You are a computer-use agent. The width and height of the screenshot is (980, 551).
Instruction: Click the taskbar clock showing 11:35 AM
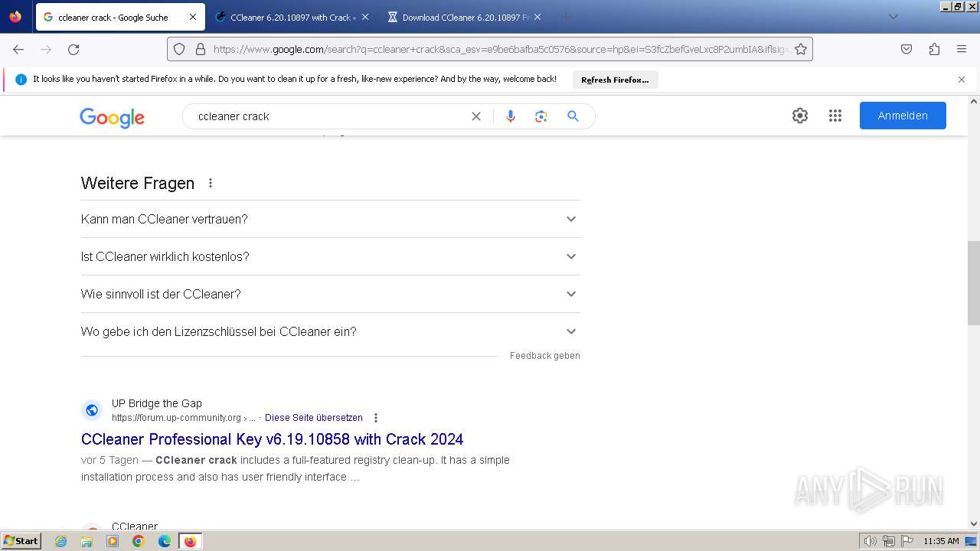(x=941, y=541)
